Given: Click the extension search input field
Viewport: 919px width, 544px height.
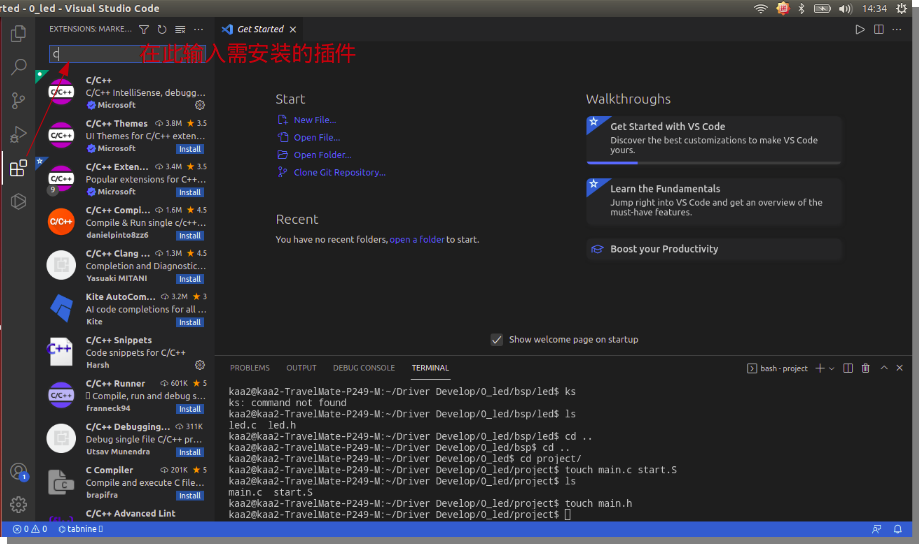Looking at the screenshot, I should click(127, 54).
